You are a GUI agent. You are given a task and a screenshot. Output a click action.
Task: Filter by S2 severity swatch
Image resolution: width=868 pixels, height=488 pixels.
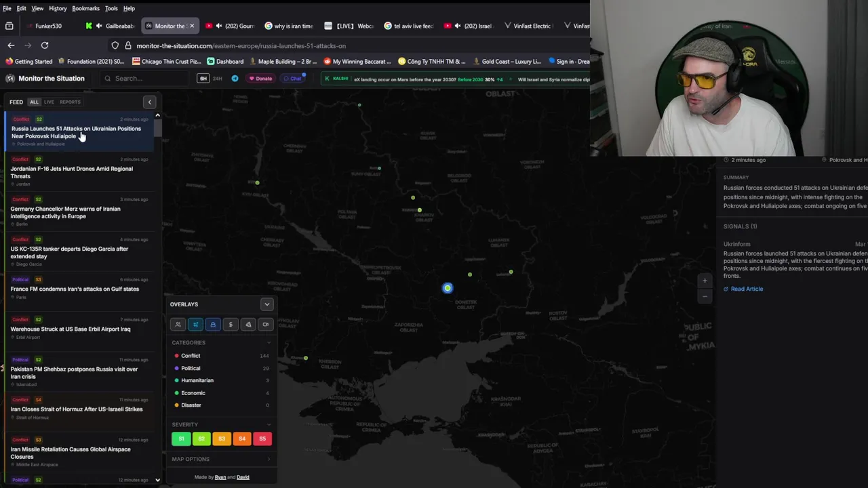201,439
